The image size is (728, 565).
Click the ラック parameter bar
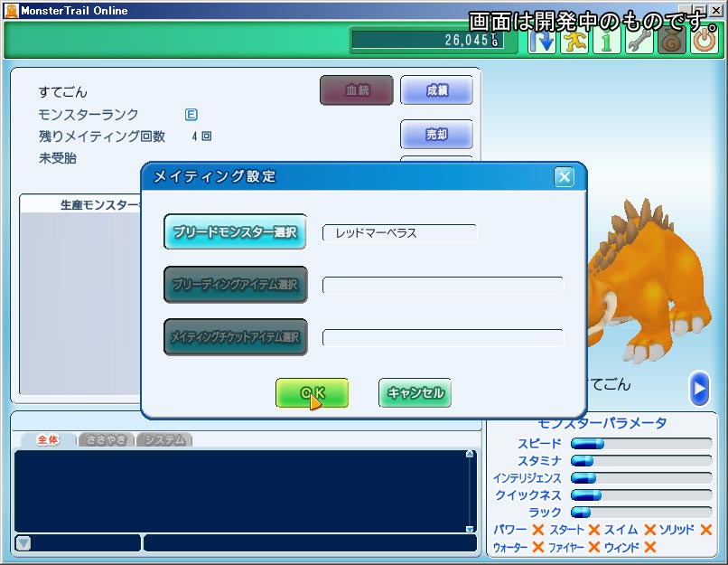click(x=641, y=513)
